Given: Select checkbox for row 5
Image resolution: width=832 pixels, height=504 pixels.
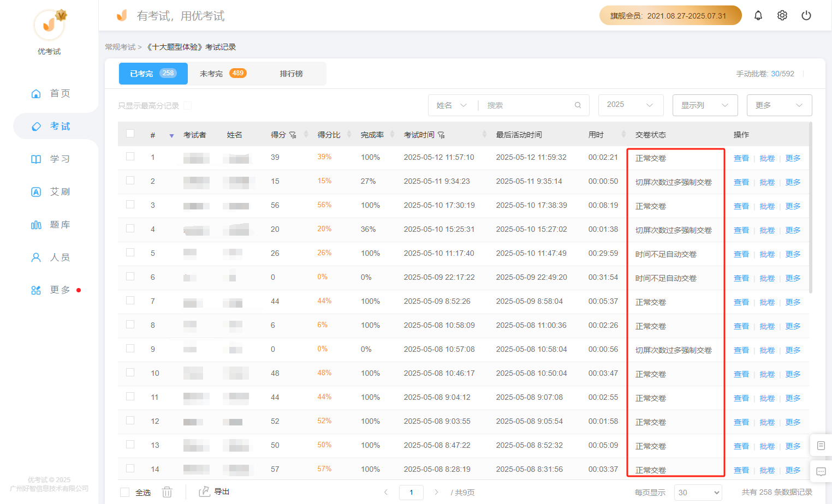Looking at the screenshot, I should pos(130,252).
